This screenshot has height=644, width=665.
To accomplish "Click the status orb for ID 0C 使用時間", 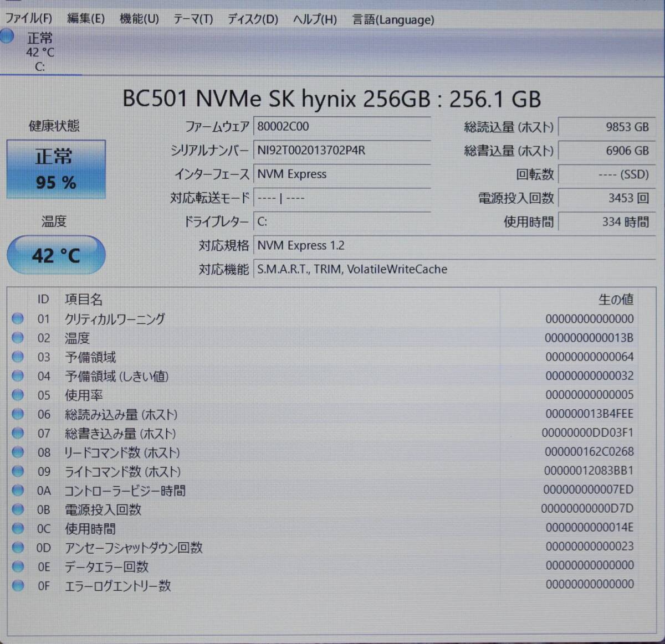I will click(18, 528).
